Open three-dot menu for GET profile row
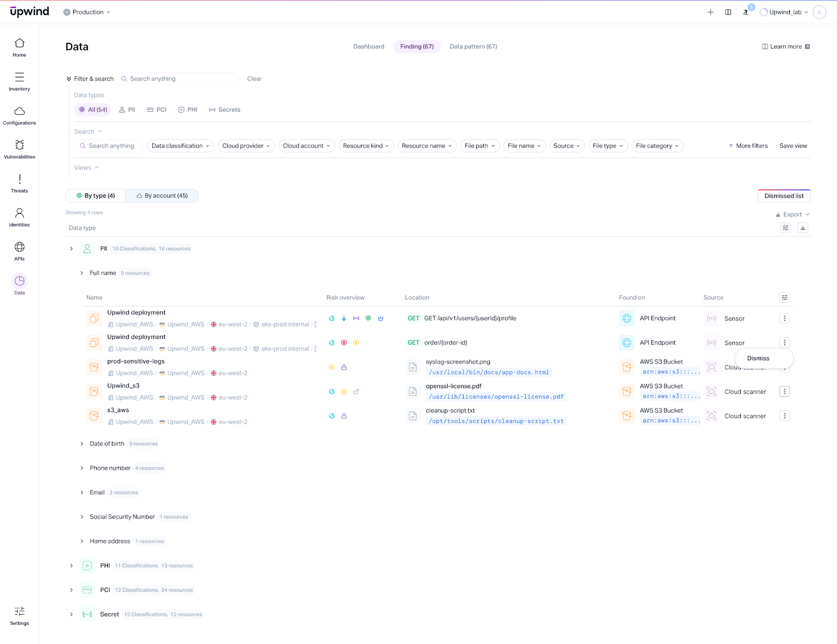Viewport: 837px width, 644px height. [x=785, y=318]
